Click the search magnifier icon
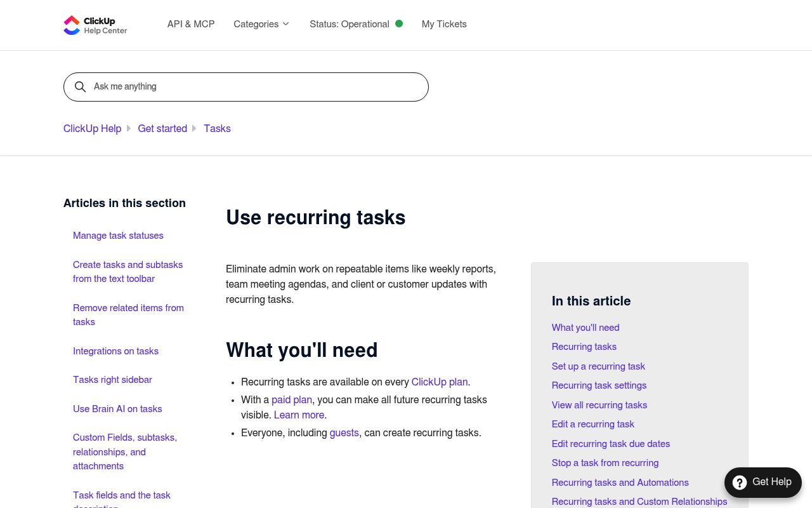 pos(80,87)
